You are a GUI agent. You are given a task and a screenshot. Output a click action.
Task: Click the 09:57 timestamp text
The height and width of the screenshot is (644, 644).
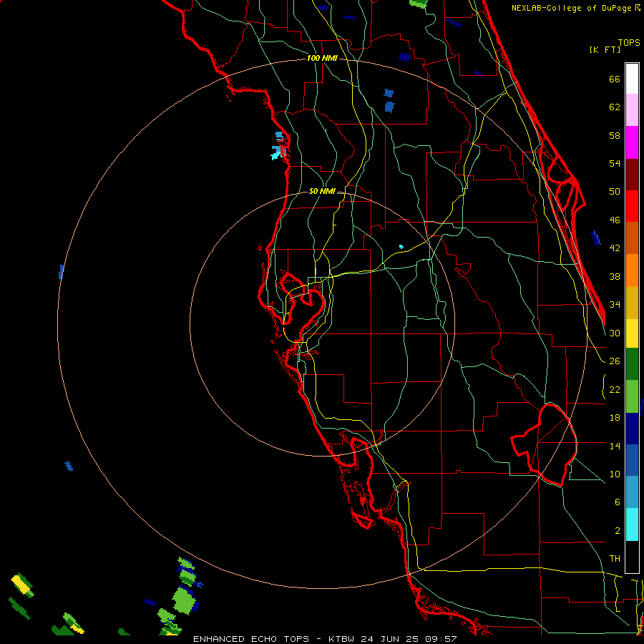click(x=440, y=639)
